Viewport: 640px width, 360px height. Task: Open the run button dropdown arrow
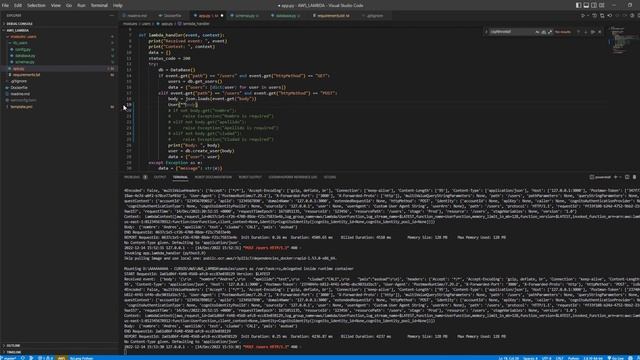click(588, 16)
